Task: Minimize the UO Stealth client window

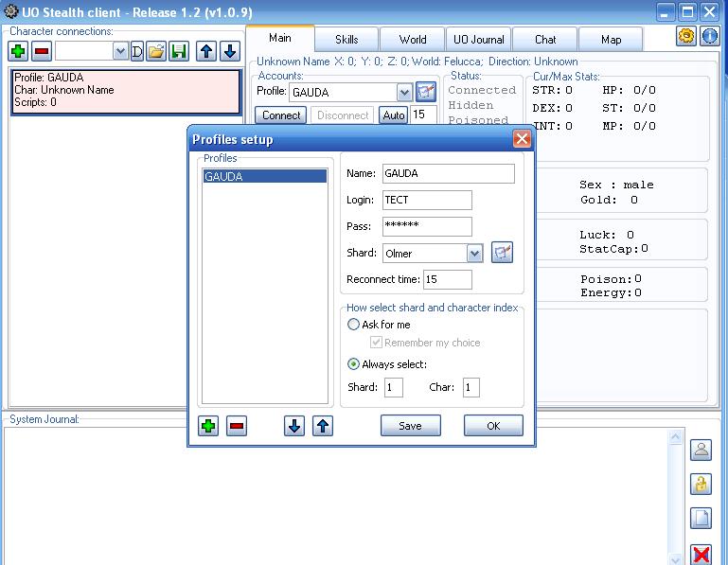Action: point(665,11)
